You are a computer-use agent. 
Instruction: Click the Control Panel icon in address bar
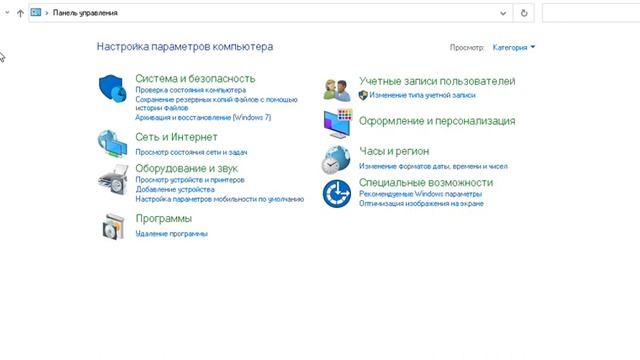pyautogui.click(x=36, y=13)
